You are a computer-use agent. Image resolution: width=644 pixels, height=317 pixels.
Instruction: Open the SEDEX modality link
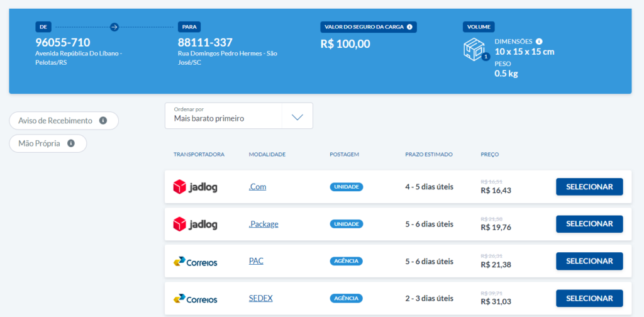(x=261, y=299)
